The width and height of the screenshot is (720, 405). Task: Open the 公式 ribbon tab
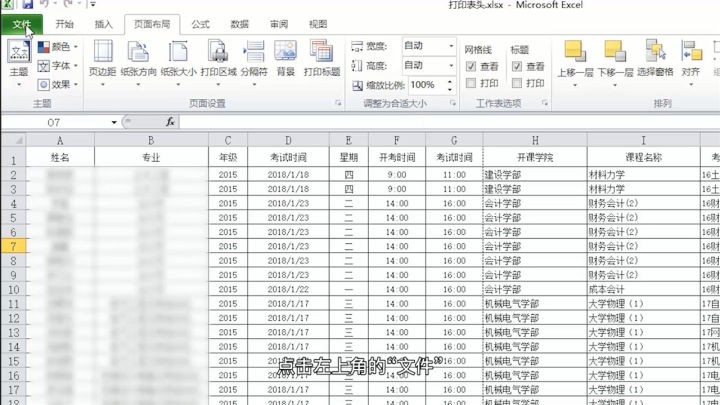[200, 24]
